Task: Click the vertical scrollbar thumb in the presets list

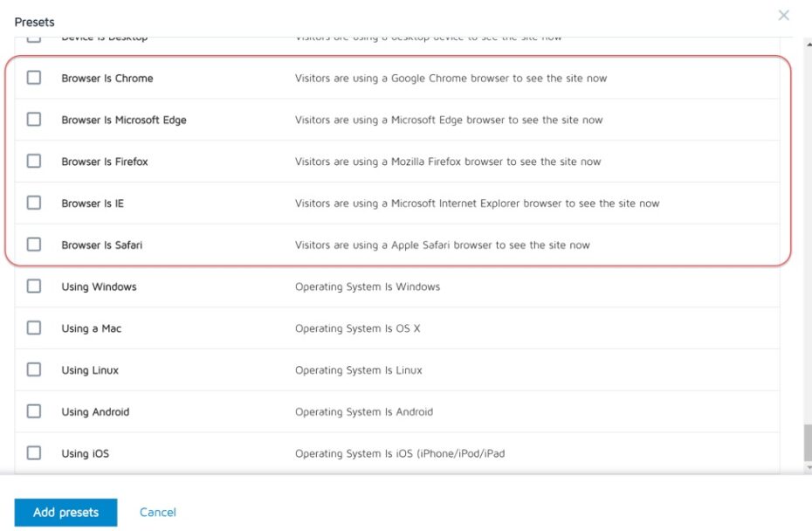Action: [x=807, y=444]
